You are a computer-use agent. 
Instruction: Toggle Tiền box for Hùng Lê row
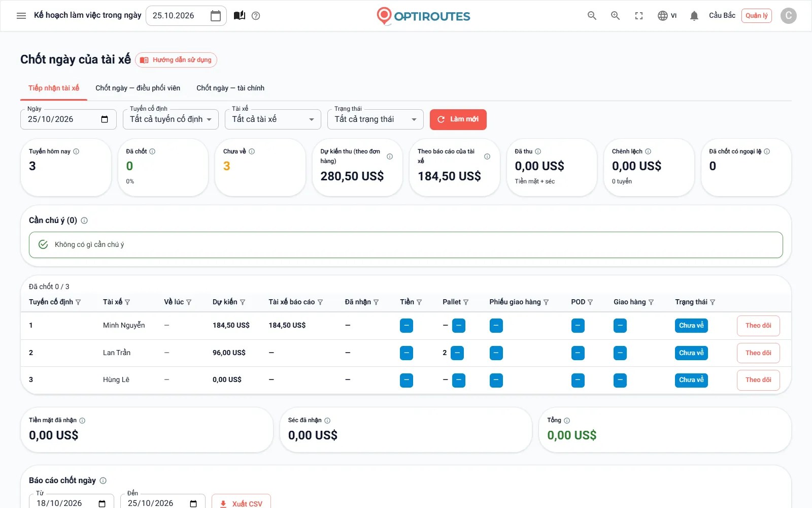point(407,380)
